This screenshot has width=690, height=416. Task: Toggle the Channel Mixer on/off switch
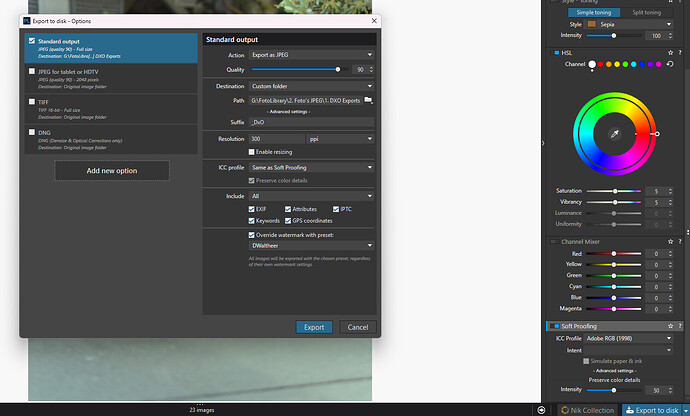555,242
